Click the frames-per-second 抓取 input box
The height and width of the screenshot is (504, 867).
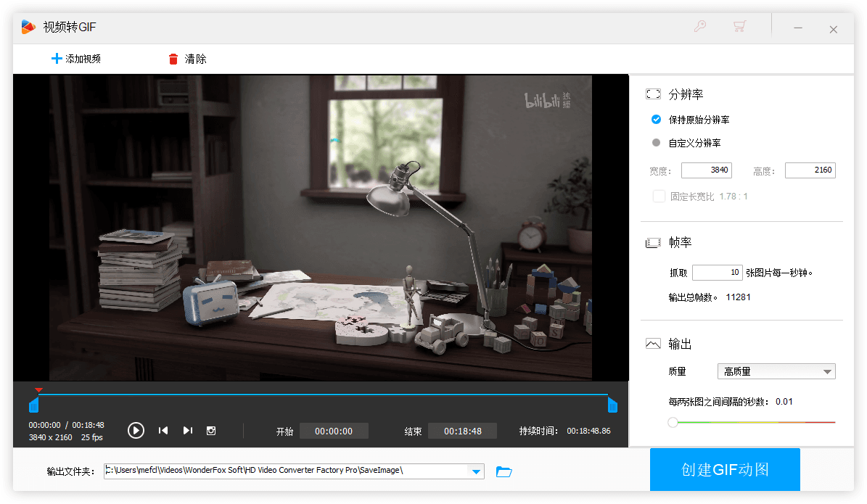coord(717,273)
